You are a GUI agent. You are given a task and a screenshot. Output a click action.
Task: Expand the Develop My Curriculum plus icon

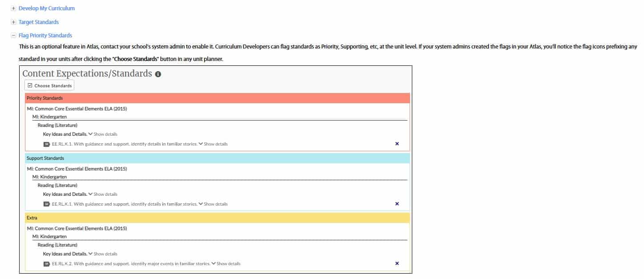click(x=14, y=8)
